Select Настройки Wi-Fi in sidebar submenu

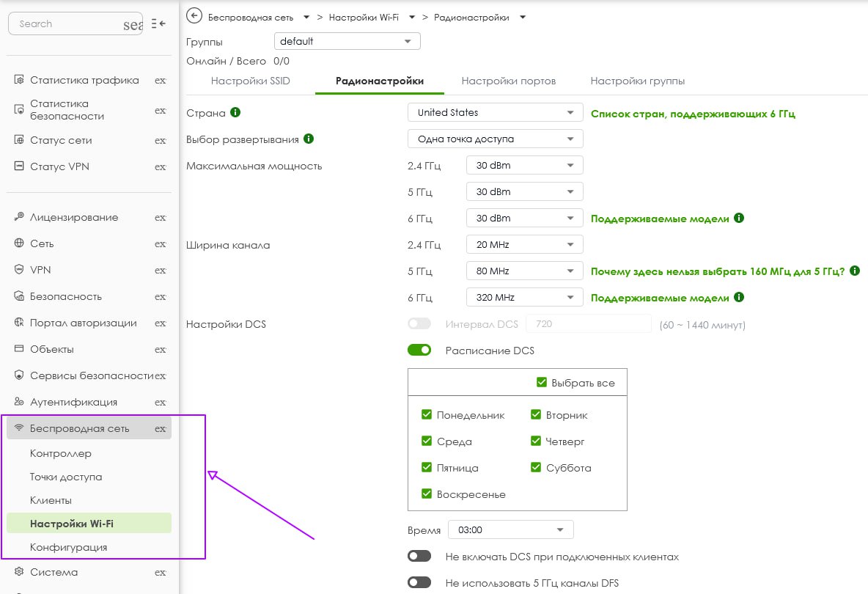click(x=89, y=523)
